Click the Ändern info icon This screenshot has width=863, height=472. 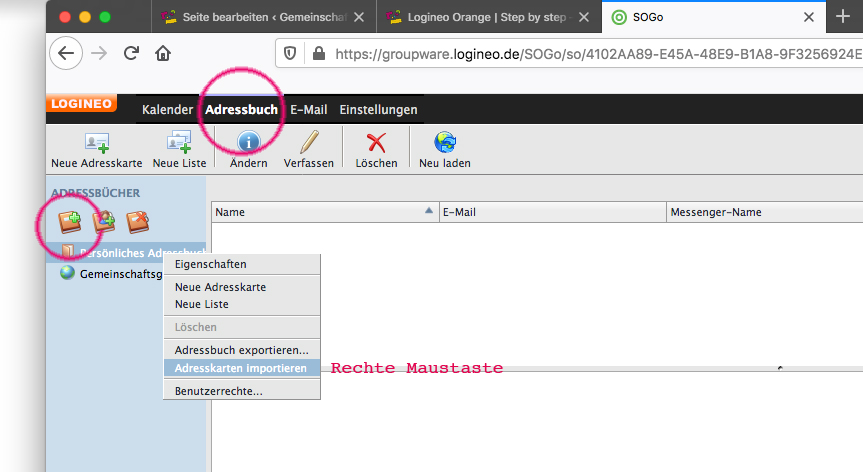pyautogui.click(x=248, y=142)
